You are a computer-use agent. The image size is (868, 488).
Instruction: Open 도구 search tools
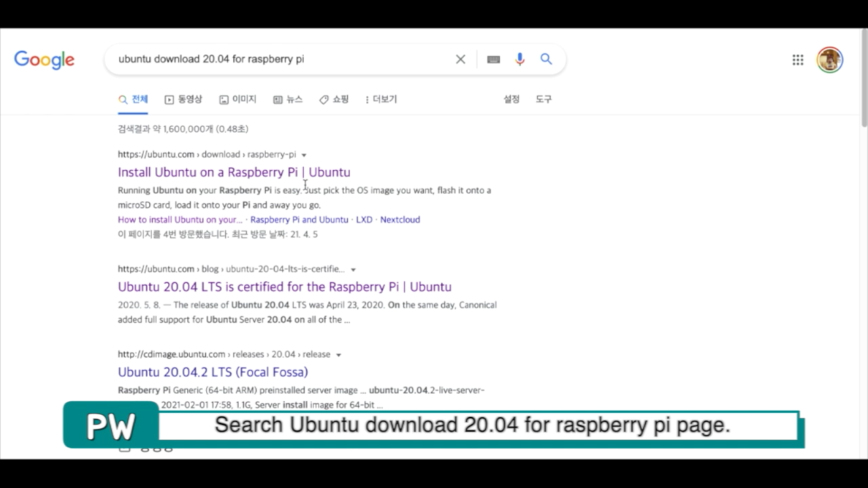[x=544, y=100]
